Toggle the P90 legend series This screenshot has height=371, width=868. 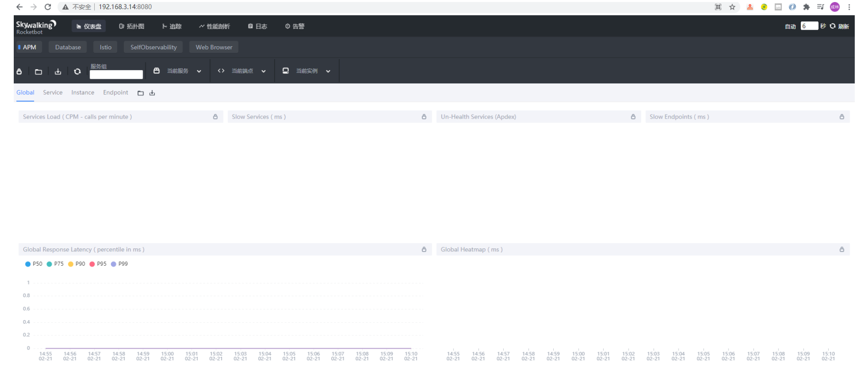[x=76, y=264]
